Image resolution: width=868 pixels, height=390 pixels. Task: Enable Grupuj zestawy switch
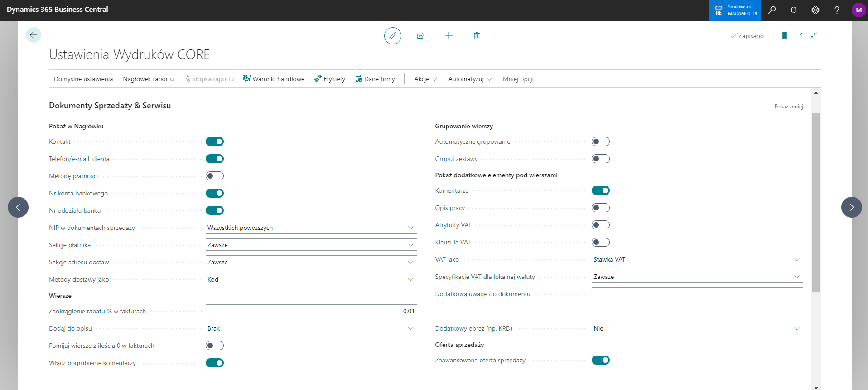pyautogui.click(x=601, y=159)
